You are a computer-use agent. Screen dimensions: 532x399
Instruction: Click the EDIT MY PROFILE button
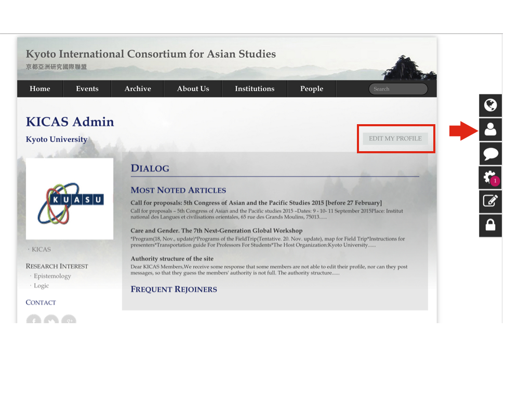[395, 138]
